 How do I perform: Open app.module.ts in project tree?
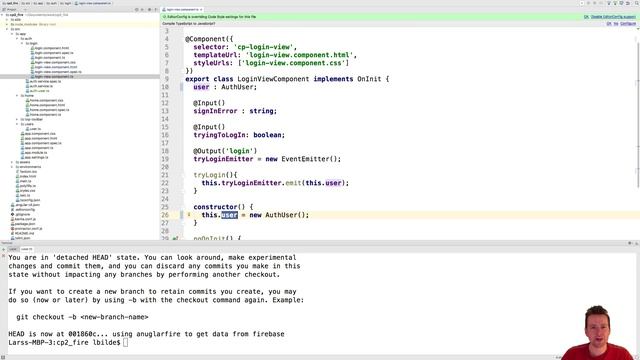(33, 153)
